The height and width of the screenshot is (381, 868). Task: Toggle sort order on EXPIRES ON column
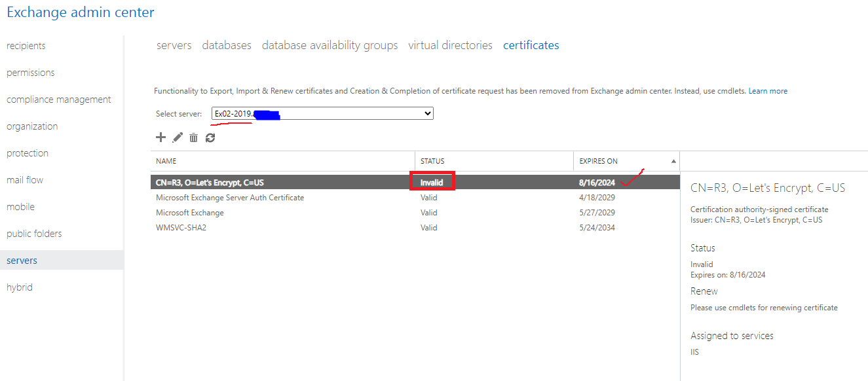598,160
